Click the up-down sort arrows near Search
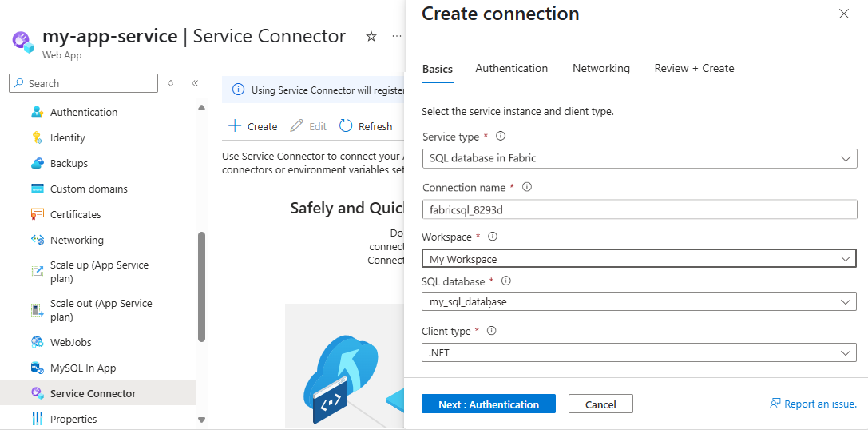The width and height of the screenshot is (868, 430). click(171, 83)
